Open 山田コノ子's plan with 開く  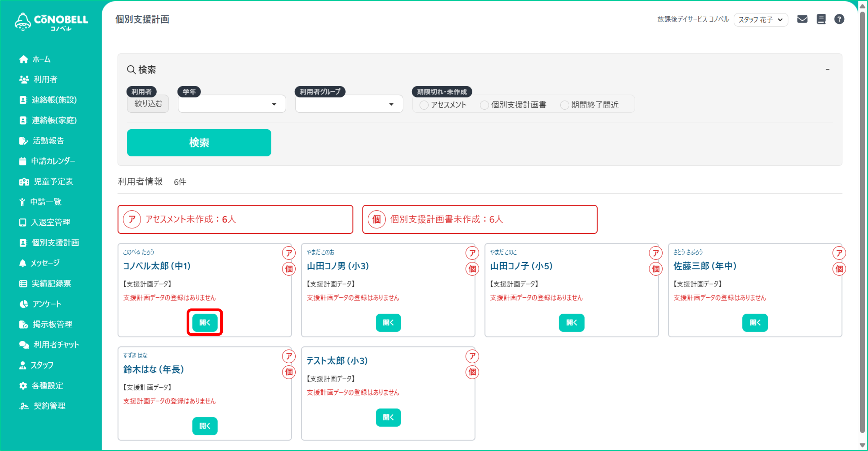tap(571, 322)
